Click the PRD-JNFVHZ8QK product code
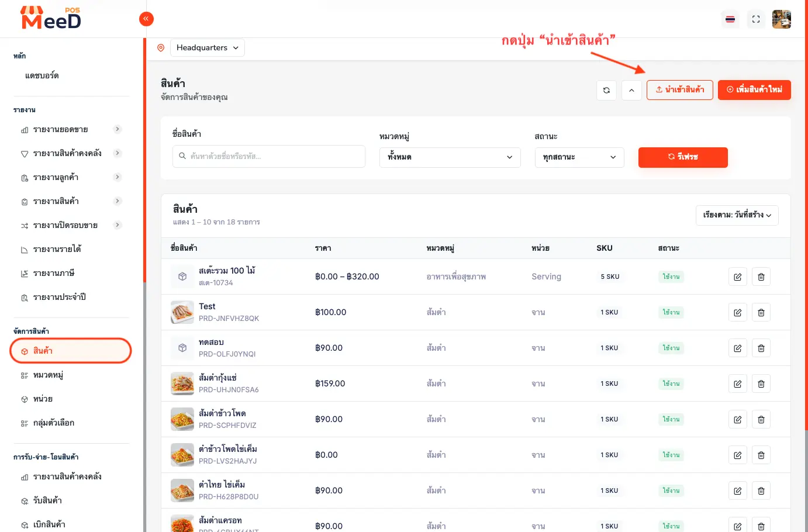 [x=229, y=319]
